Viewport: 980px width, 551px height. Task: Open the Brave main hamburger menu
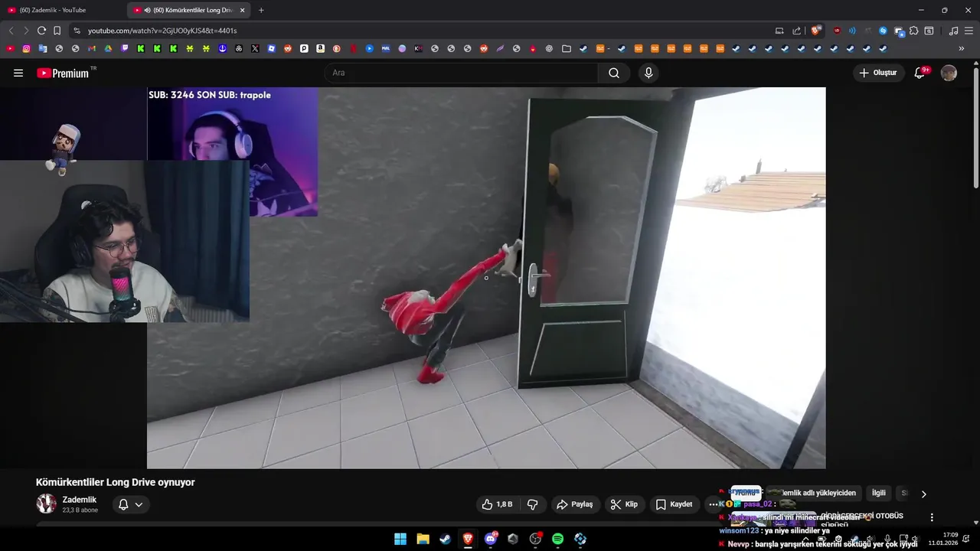coord(969,31)
